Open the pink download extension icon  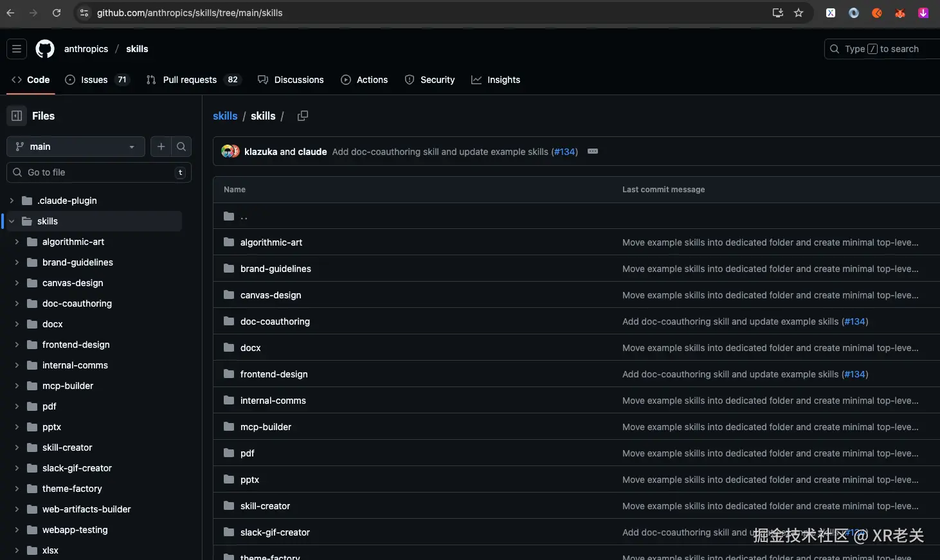[x=923, y=13]
